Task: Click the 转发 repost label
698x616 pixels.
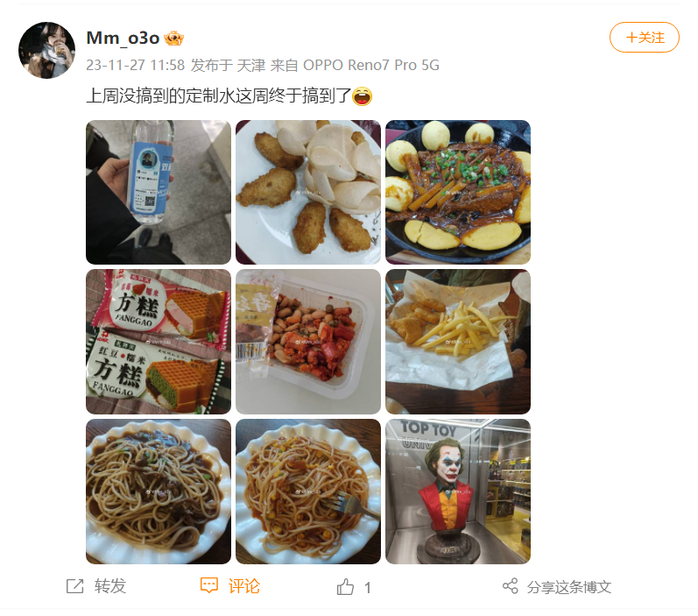Action: (110, 586)
